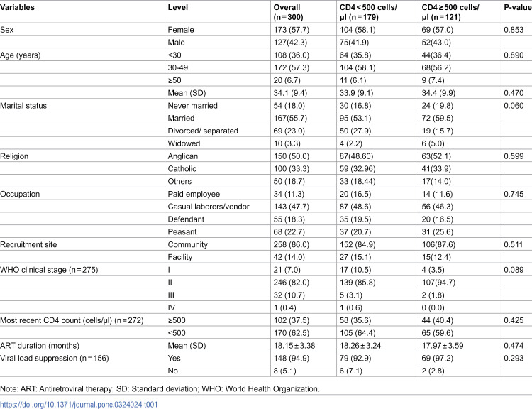Click the Overall (n=300) column header
532x409 pixels.
pyautogui.click(x=289, y=12)
